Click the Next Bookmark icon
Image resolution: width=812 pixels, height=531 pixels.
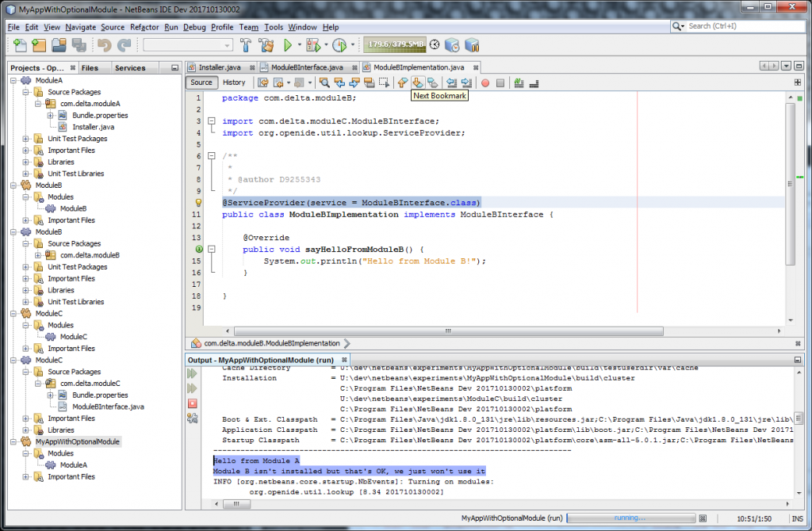417,82
